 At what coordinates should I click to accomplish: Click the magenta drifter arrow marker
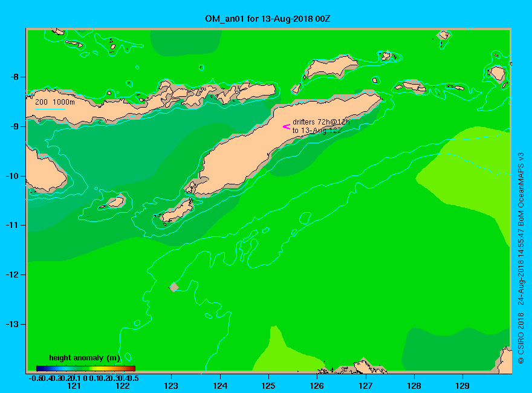[287, 126]
